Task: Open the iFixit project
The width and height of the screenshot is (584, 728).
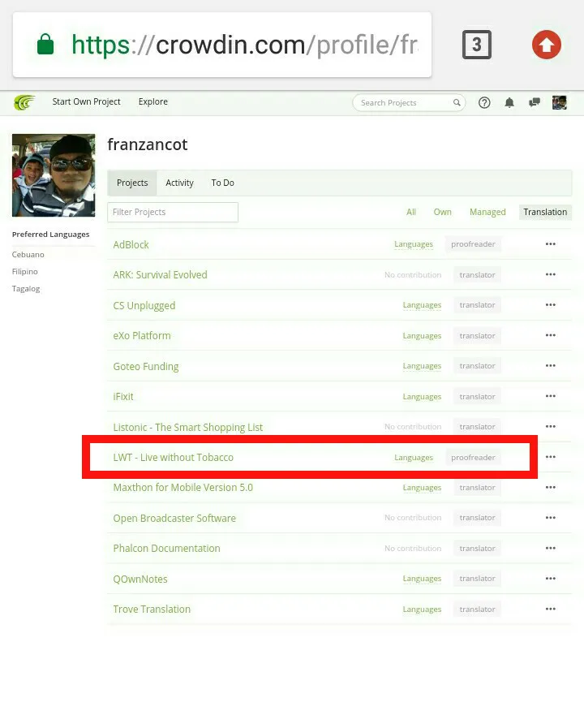Action: pyautogui.click(x=123, y=397)
